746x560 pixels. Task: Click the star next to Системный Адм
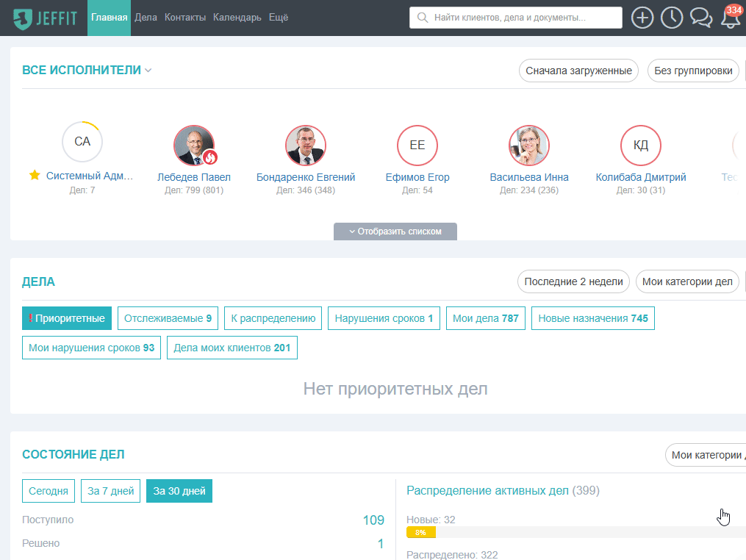[x=35, y=175]
